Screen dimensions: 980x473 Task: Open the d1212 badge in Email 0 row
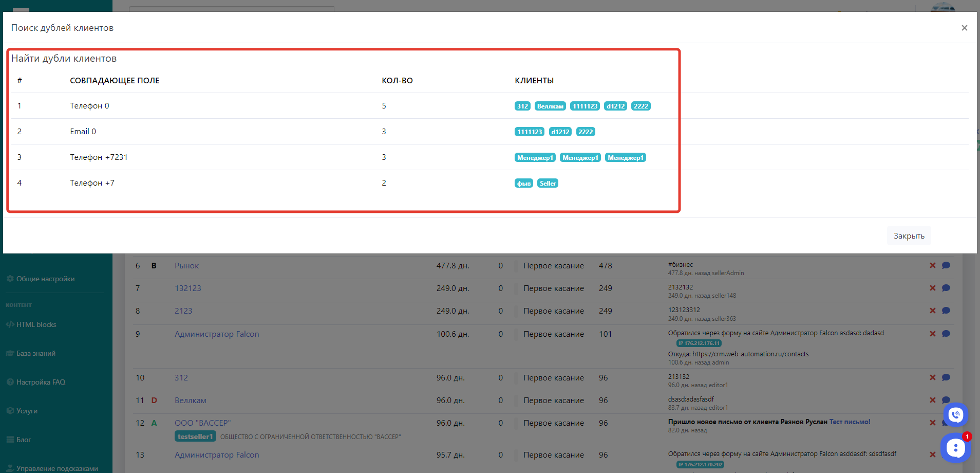pyautogui.click(x=560, y=132)
